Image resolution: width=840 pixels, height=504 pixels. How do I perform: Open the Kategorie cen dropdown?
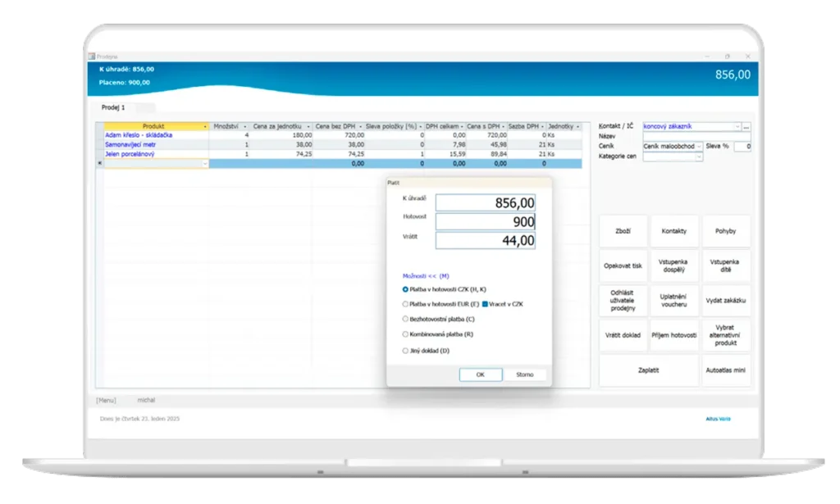click(x=699, y=156)
